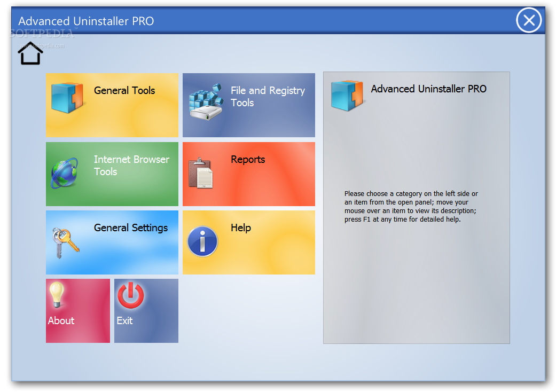
Task: Click Exit to close the application
Action: click(126, 320)
